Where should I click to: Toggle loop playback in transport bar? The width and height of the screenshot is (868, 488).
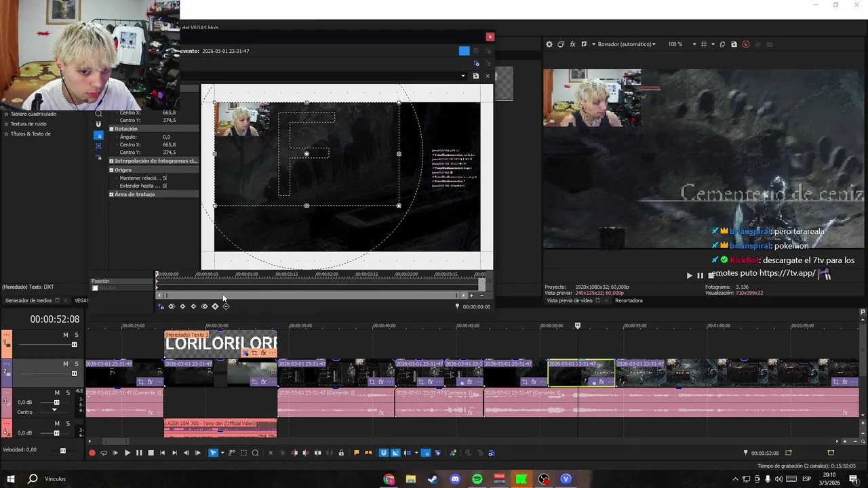pyautogui.click(x=104, y=453)
